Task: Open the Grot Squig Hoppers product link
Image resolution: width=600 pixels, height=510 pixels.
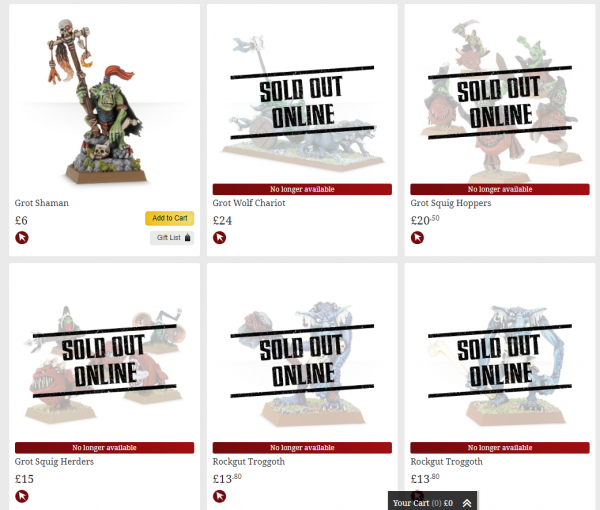Action: pyautogui.click(x=451, y=203)
